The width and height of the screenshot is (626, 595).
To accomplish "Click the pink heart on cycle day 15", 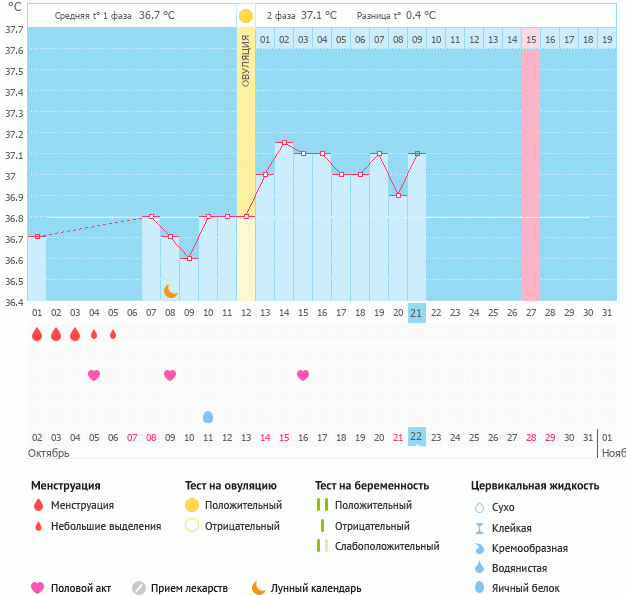I will [303, 375].
